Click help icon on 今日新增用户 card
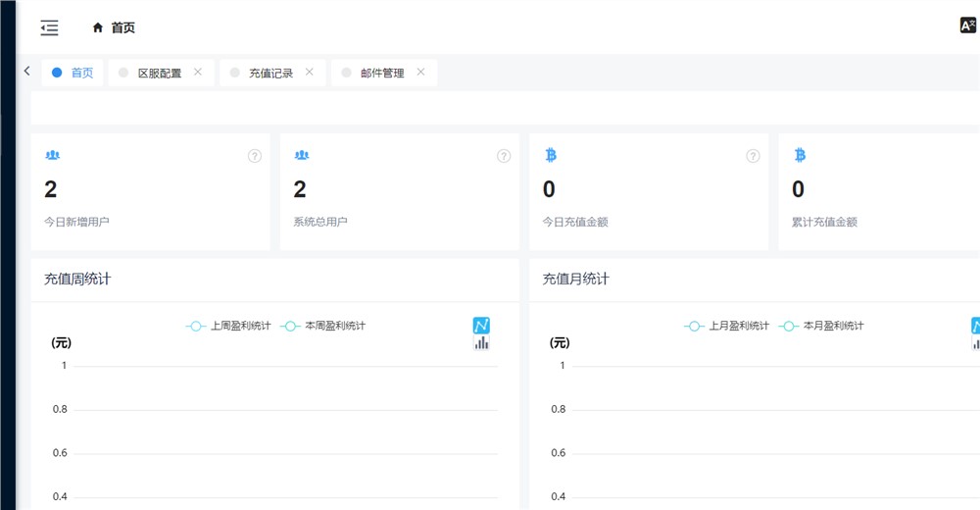The width and height of the screenshot is (980, 510). coord(255,156)
